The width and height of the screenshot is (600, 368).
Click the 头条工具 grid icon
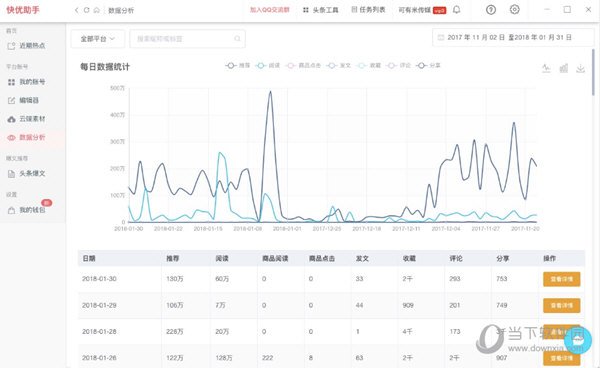pos(305,10)
